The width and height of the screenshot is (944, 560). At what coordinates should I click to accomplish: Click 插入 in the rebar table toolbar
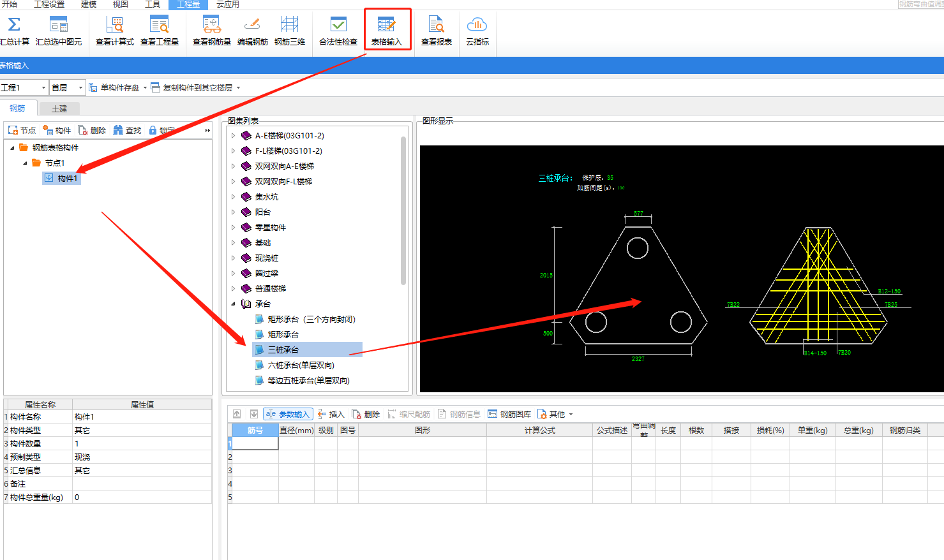[x=331, y=414]
